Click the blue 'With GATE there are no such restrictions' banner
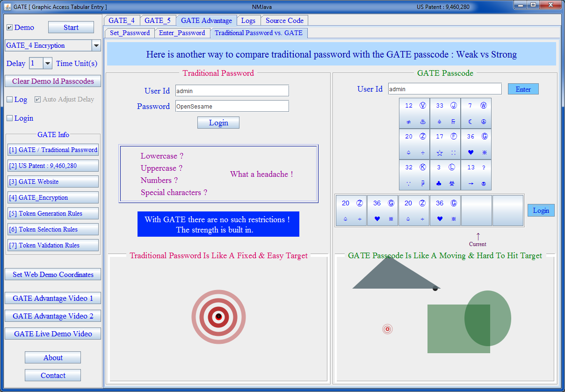Screen dimensions: 565x392 (x=218, y=224)
